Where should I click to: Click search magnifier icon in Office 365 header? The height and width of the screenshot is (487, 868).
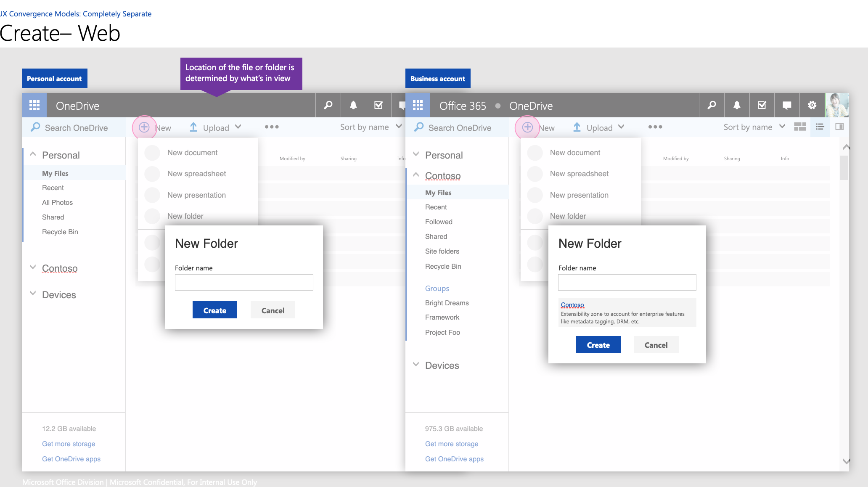712,105
